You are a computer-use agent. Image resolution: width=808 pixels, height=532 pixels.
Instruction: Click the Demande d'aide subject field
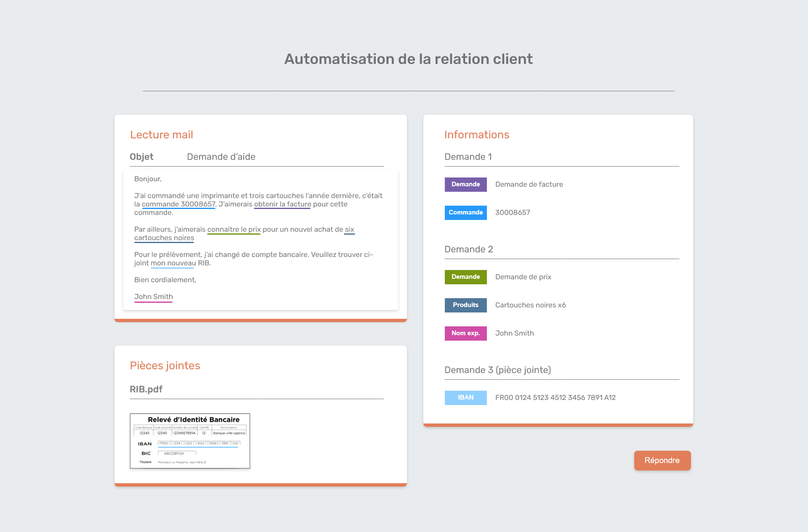tap(221, 157)
